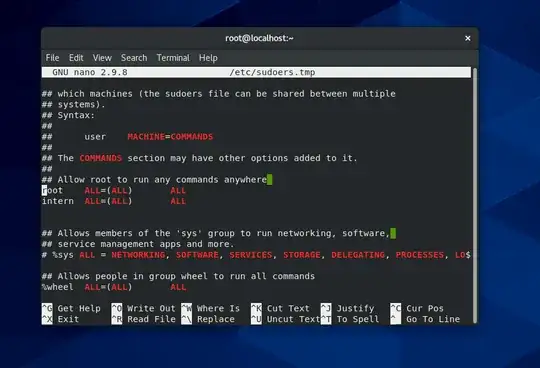The image size is (540, 368).
Task: Open the View menu
Action: point(102,58)
